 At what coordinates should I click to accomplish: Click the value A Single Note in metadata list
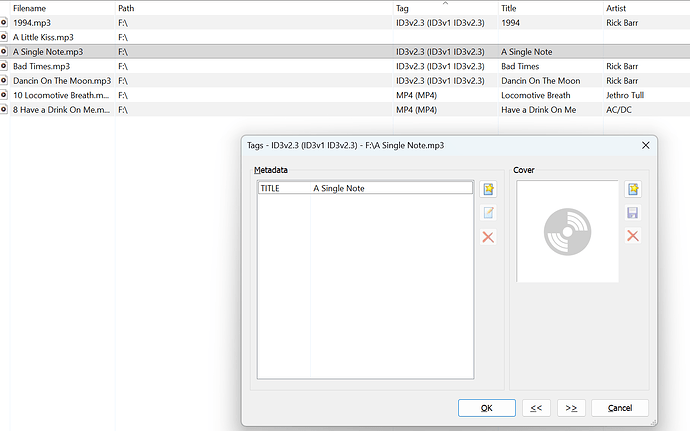[339, 188]
